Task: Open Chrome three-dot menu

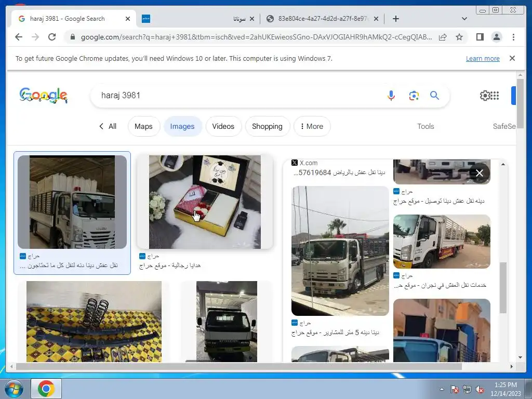Action: tap(513, 37)
